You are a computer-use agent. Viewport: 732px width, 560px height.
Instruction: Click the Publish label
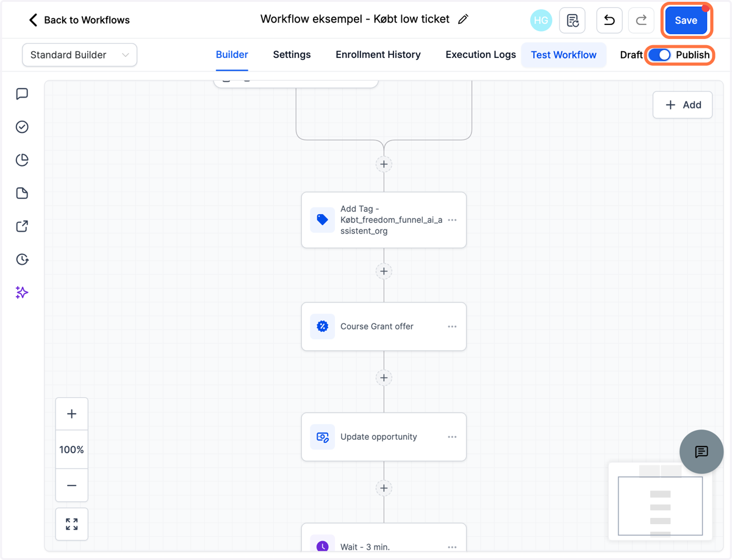pyautogui.click(x=693, y=55)
